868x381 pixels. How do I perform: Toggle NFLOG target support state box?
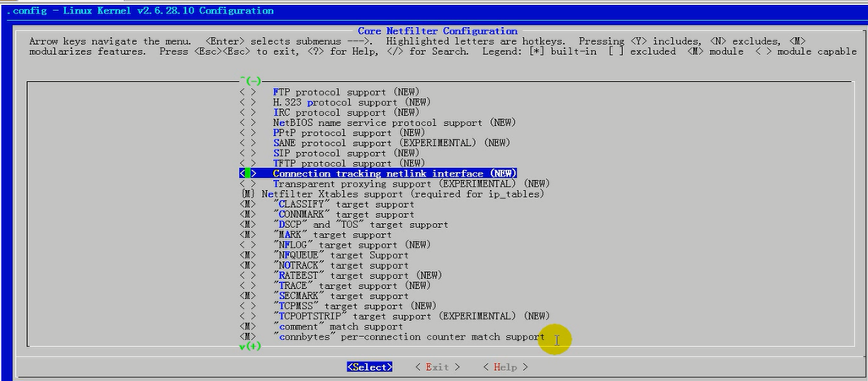(248, 245)
